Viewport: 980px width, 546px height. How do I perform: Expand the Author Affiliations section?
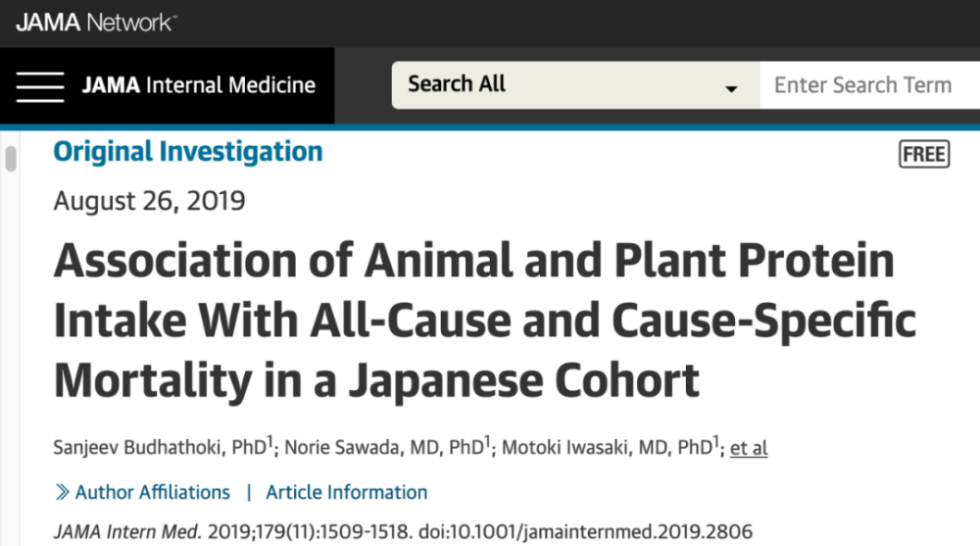pos(152,492)
